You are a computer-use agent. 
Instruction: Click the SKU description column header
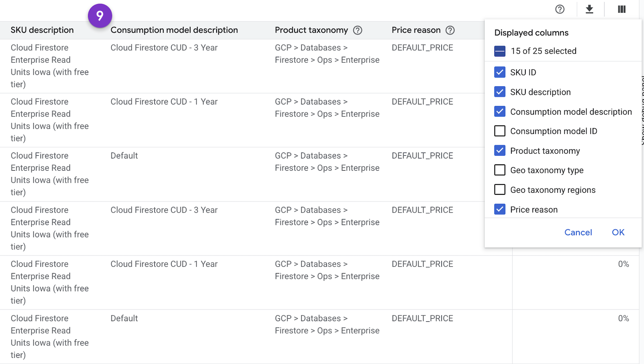pyautogui.click(x=42, y=30)
